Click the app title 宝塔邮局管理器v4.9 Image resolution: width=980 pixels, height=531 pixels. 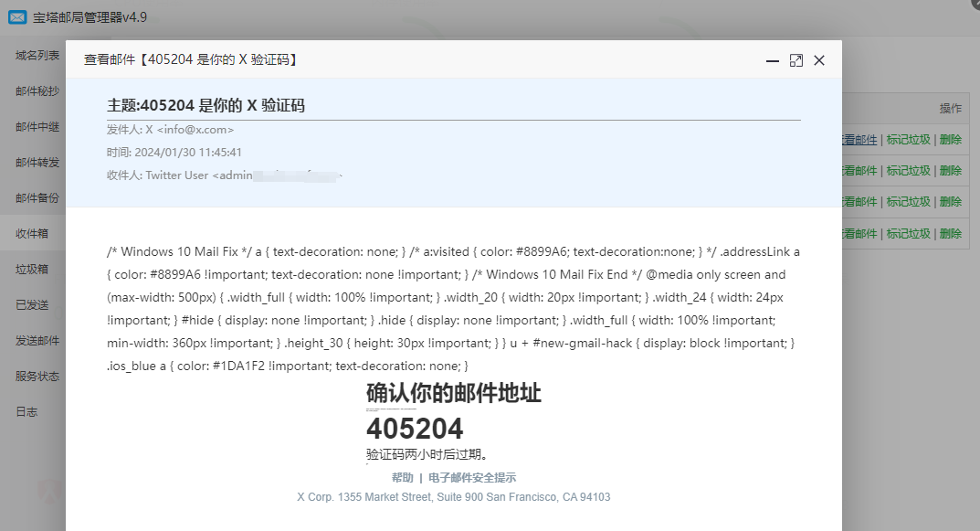coord(90,17)
